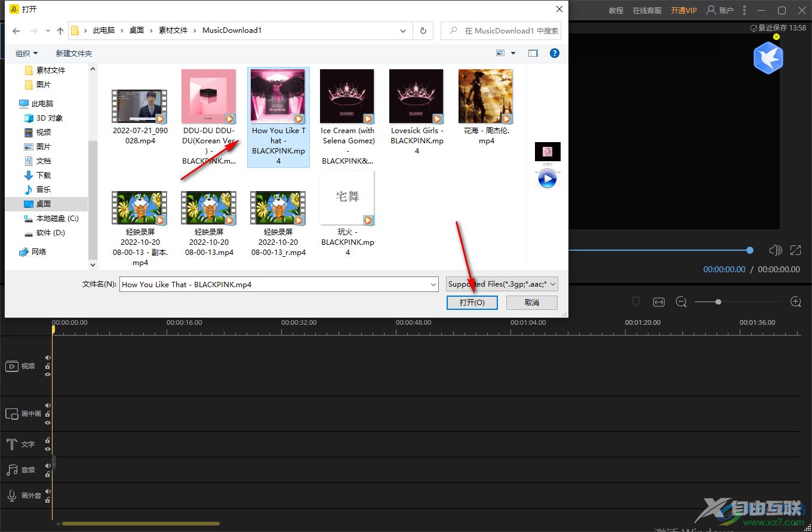Open the 教程 tutorial menu
Image resolution: width=812 pixels, height=532 pixels.
point(616,10)
